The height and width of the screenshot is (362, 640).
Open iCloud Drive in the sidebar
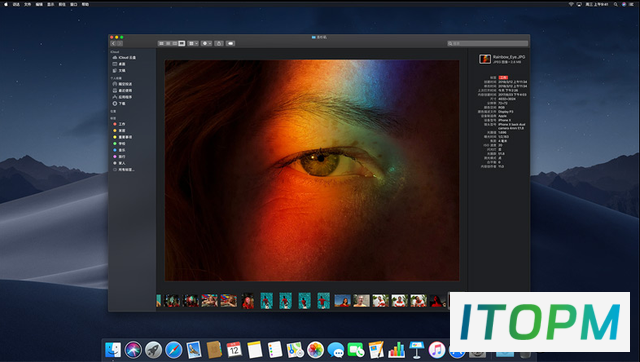[124, 58]
